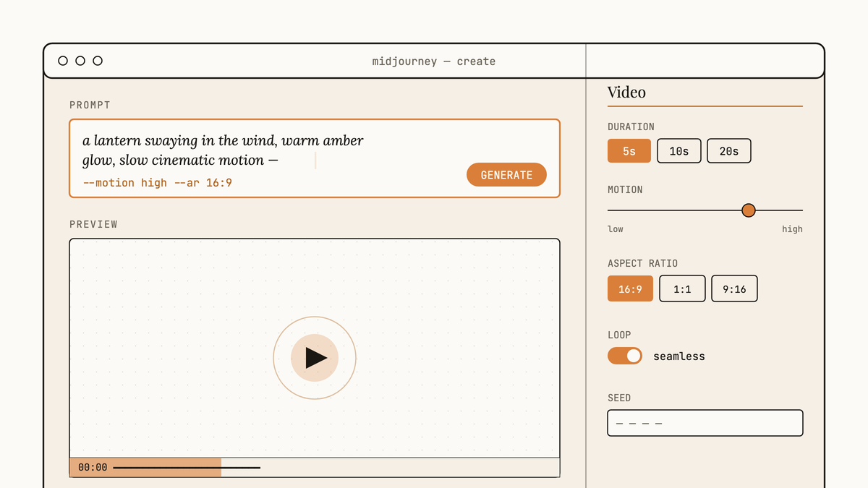The image size is (868, 488).
Task: Click the SEED section label
Action: [619, 398]
